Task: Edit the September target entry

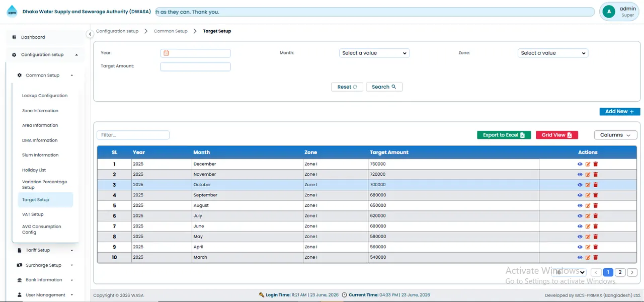Action: point(588,195)
